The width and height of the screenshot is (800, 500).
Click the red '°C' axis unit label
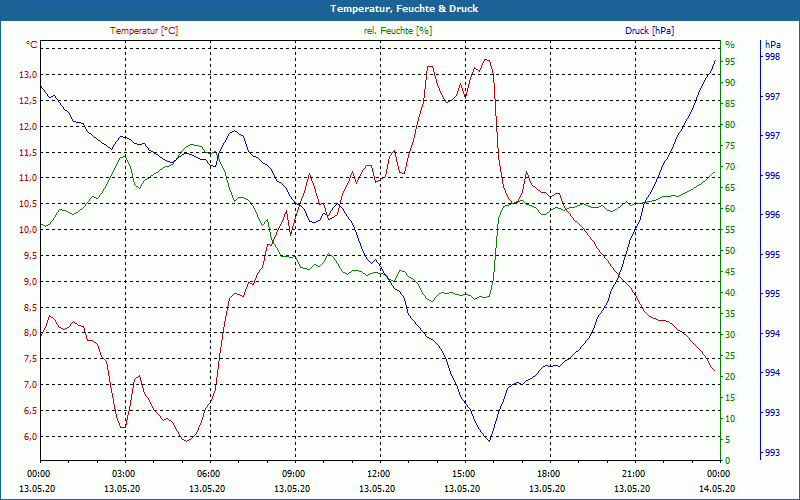pyautogui.click(x=32, y=45)
